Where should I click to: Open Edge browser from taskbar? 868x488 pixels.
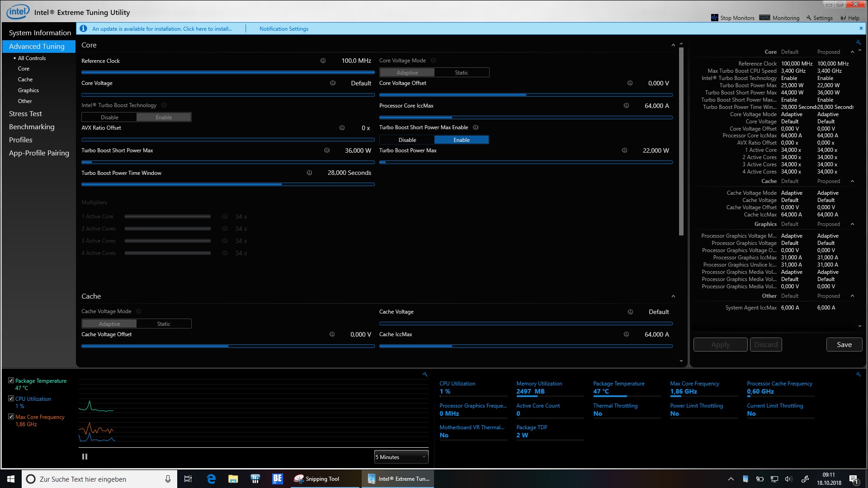[x=211, y=479]
